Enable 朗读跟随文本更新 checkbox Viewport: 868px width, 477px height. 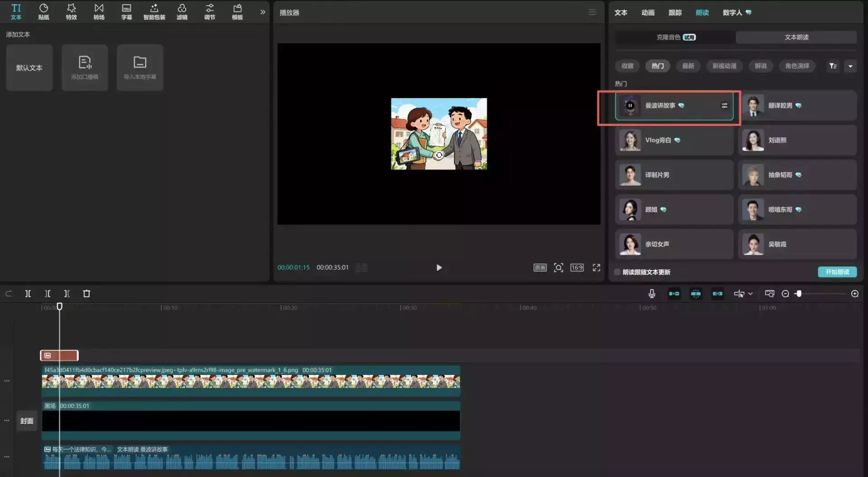[x=617, y=272]
